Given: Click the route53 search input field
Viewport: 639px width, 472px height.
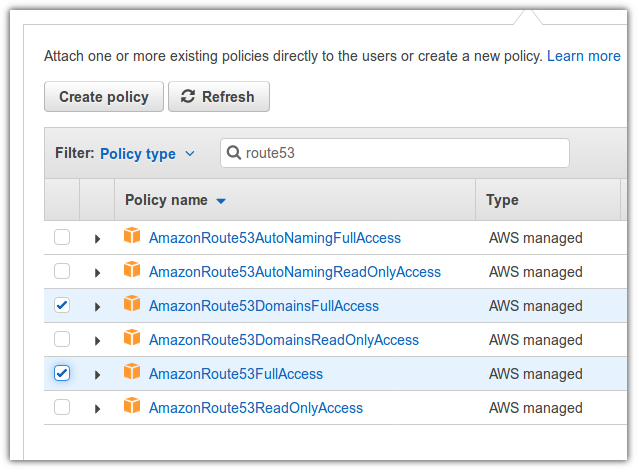Looking at the screenshot, I should click(x=394, y=153).
